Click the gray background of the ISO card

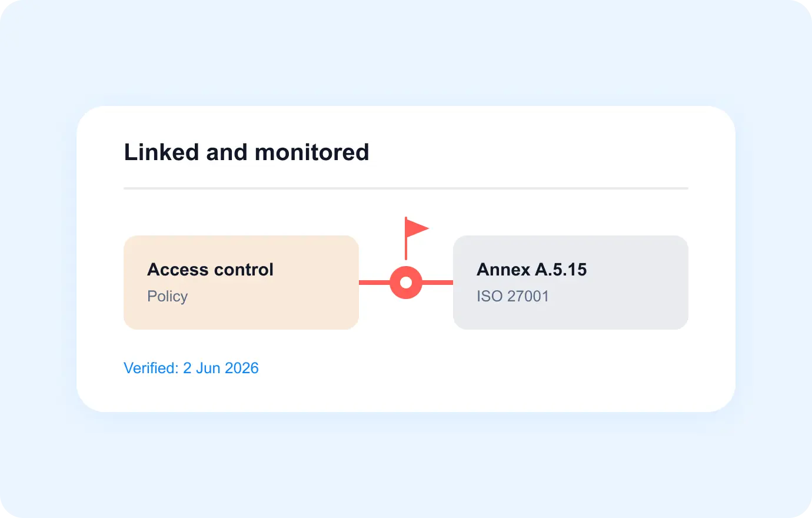(635, 312)
